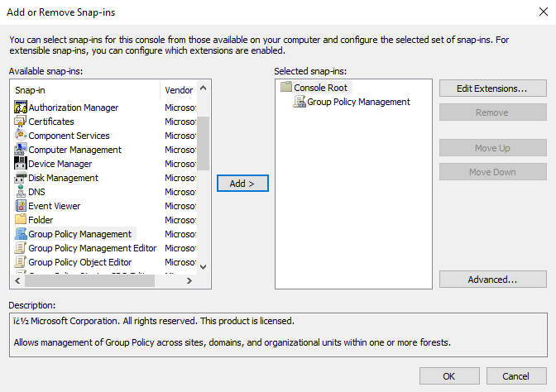Image resolution: width=556 pixels, height=392 pixels.
Task: Select Group Policy Management in available snap-ins
Action: coord(79,234)
